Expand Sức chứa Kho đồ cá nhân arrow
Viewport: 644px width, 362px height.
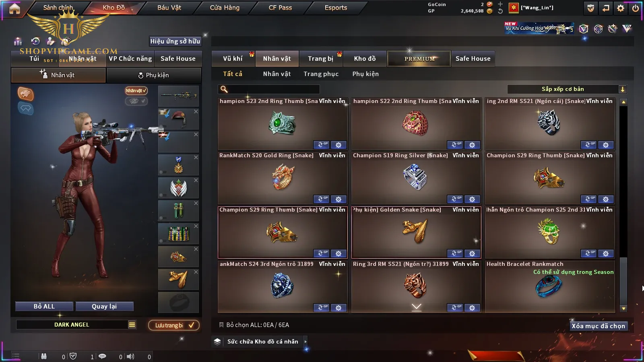coord(305,341)
